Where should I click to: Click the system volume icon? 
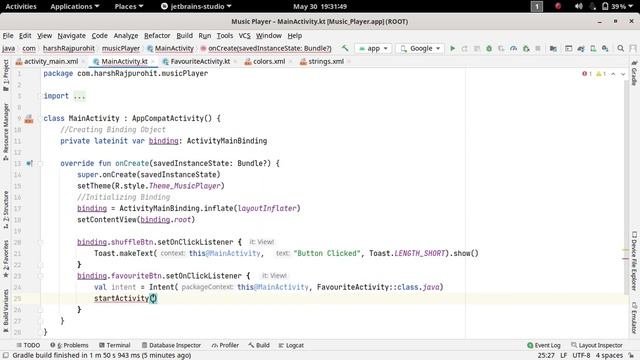(578, 6)
